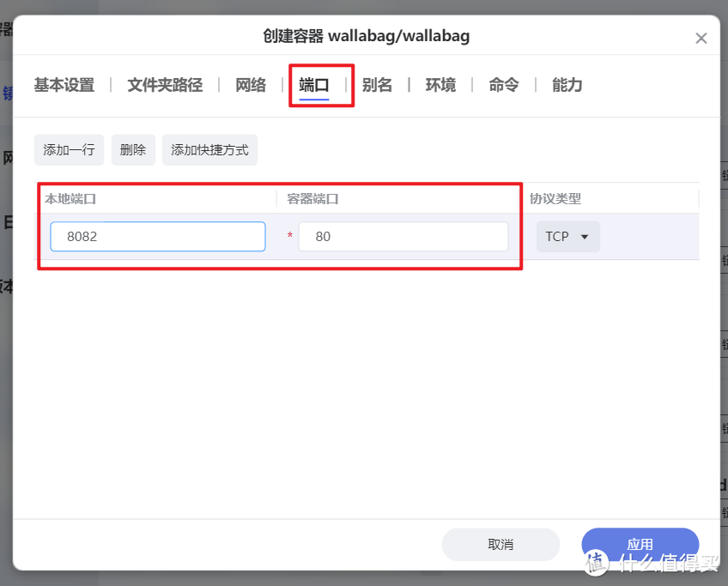Viewport: 728px width, 586px height.
Task: Click the 添加一行 button
Action: tap(69, 149)
